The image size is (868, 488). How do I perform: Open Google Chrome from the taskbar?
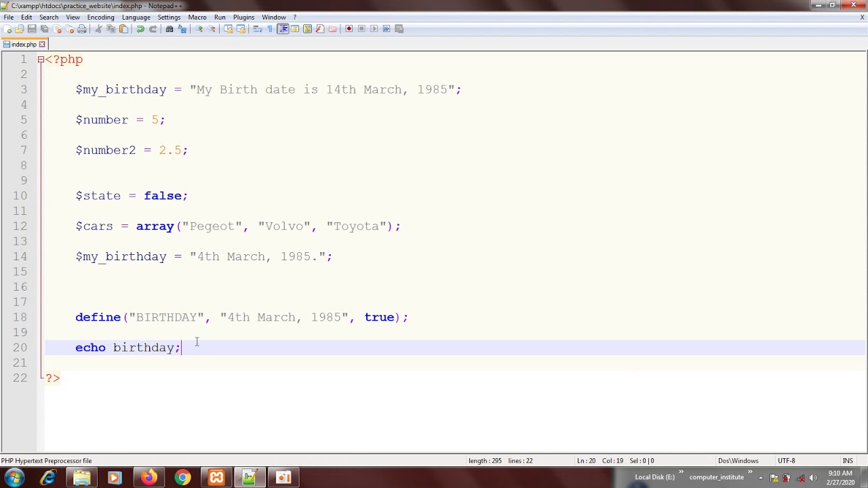[x=182, y=478]
